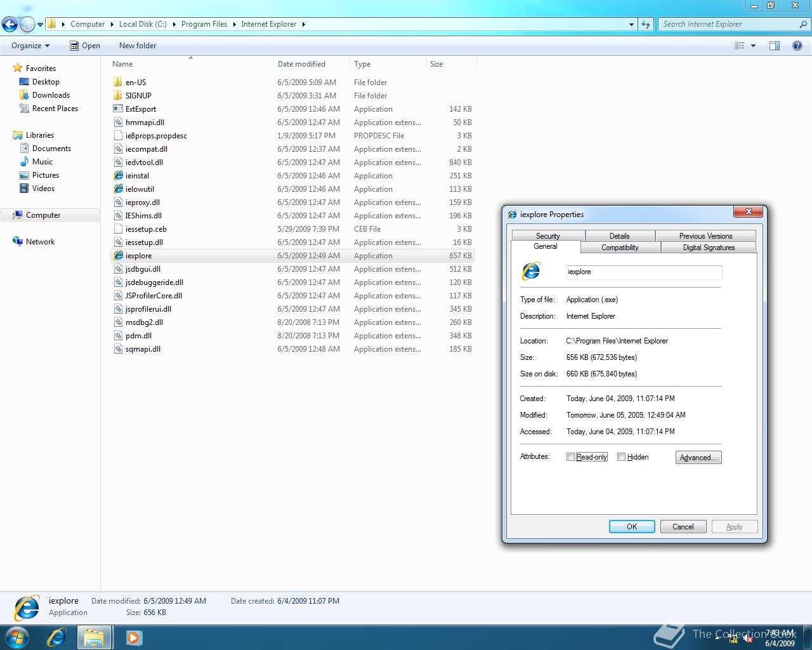Switch to the General tab
This screenshot has width=812, height=650.
546,247
